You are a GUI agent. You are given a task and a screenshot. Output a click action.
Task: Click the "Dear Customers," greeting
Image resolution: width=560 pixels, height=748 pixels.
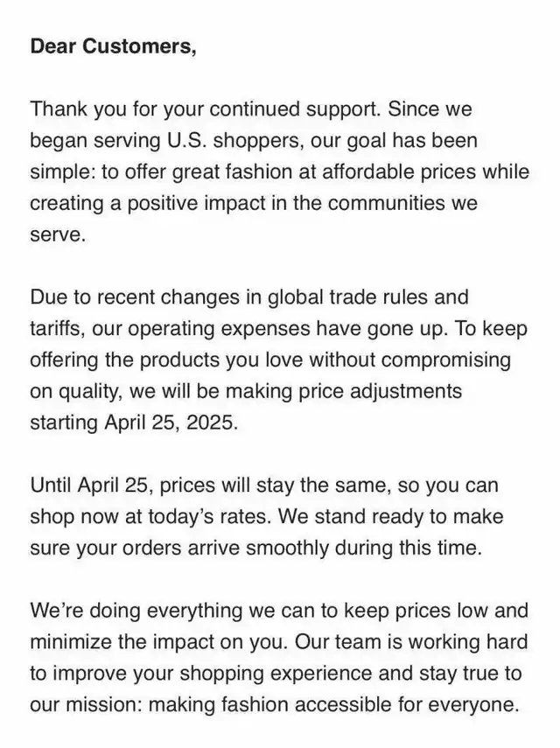113,47
